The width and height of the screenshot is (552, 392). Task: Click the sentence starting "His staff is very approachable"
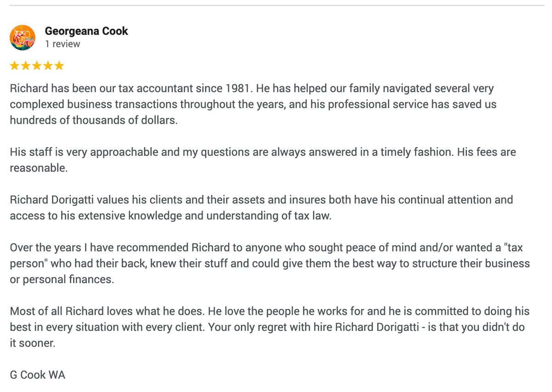(92, 152)
